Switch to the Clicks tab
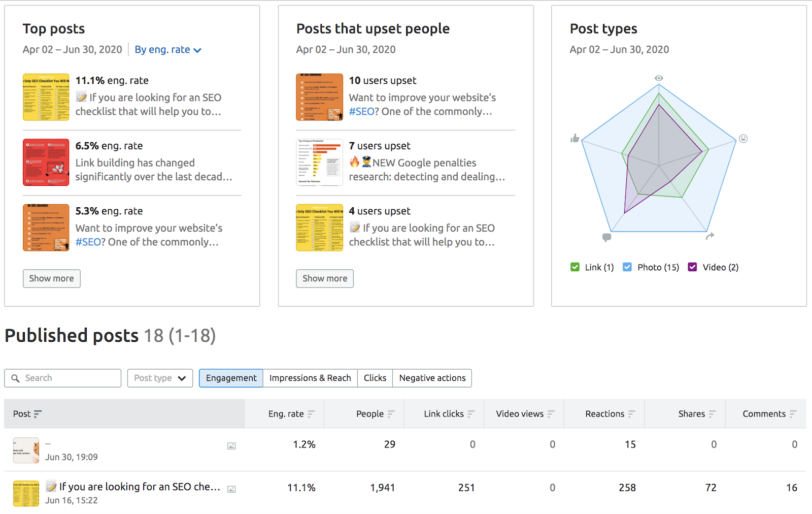 coord(375,378)
